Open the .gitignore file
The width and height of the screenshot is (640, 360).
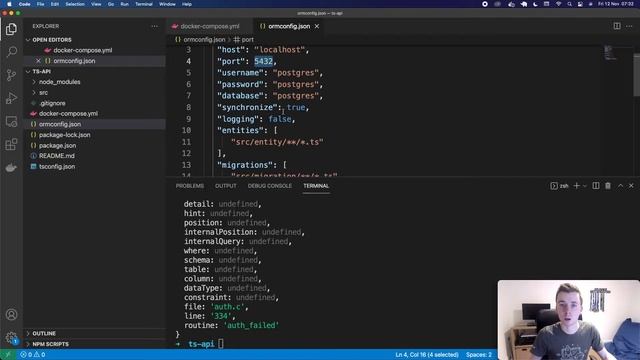[x=52, y=103]
